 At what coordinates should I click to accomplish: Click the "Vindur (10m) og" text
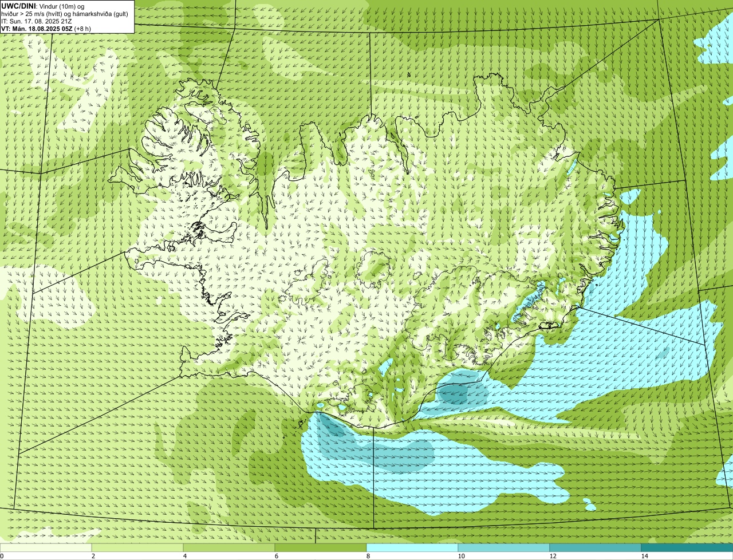pos(61,6)
